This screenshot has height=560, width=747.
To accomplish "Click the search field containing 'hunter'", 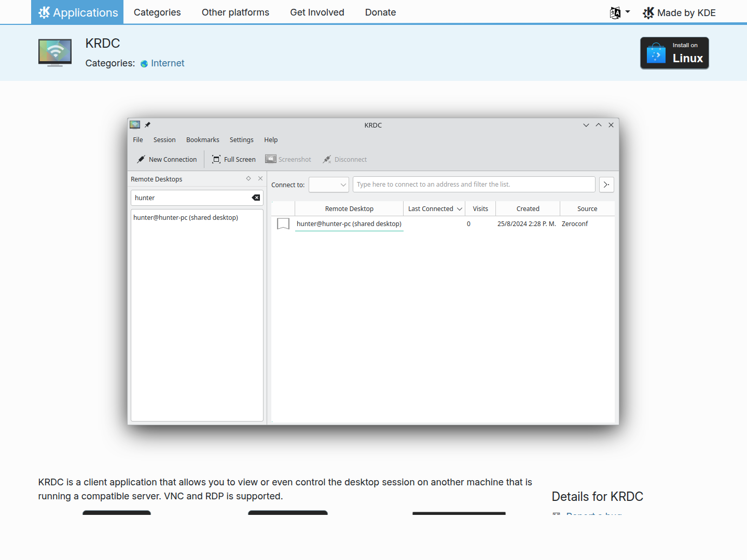I will click(x=197, y=198).
